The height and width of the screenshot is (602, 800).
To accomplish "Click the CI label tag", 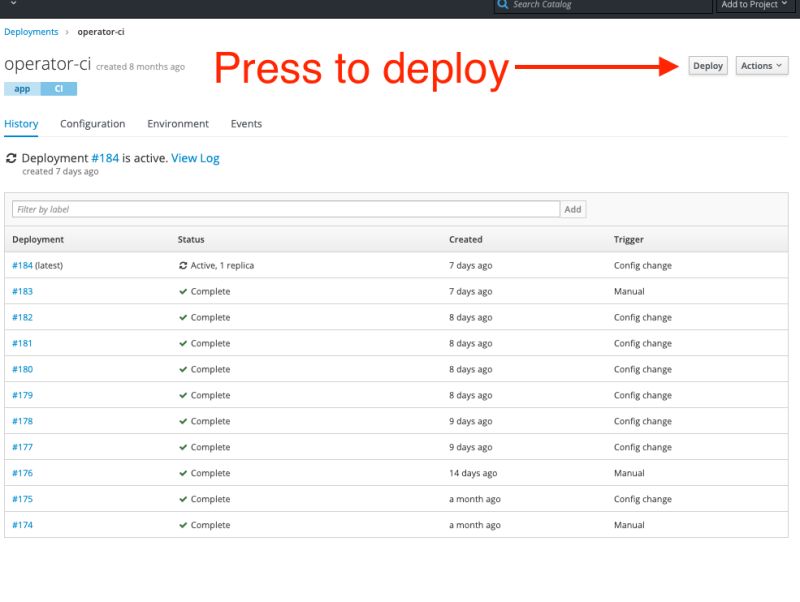I will 59,89.
